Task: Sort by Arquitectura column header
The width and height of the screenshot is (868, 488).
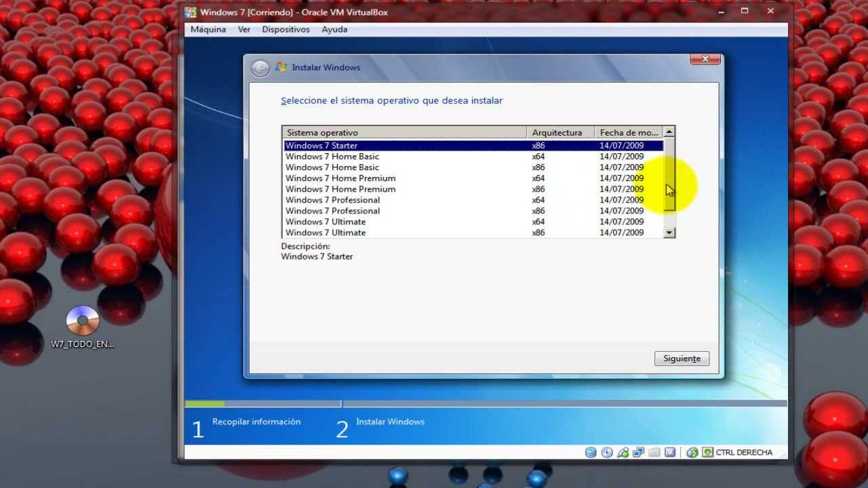Action: (x=561, y=133)
